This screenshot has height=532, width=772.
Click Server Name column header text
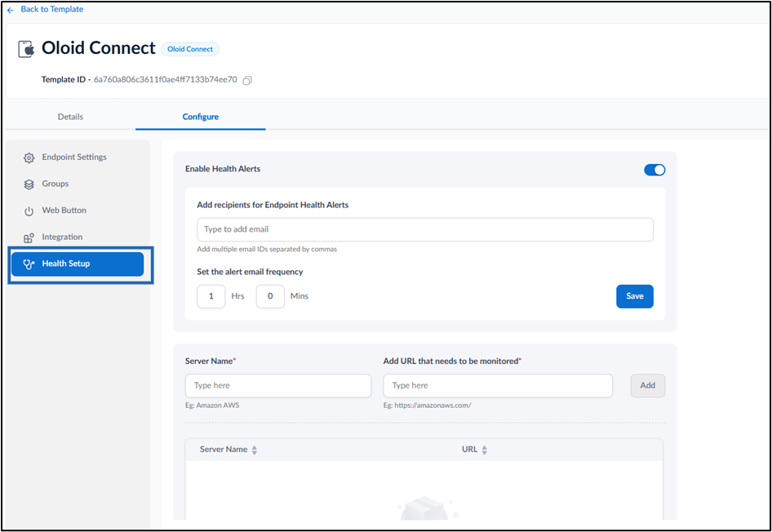click(x=224, y=450)
